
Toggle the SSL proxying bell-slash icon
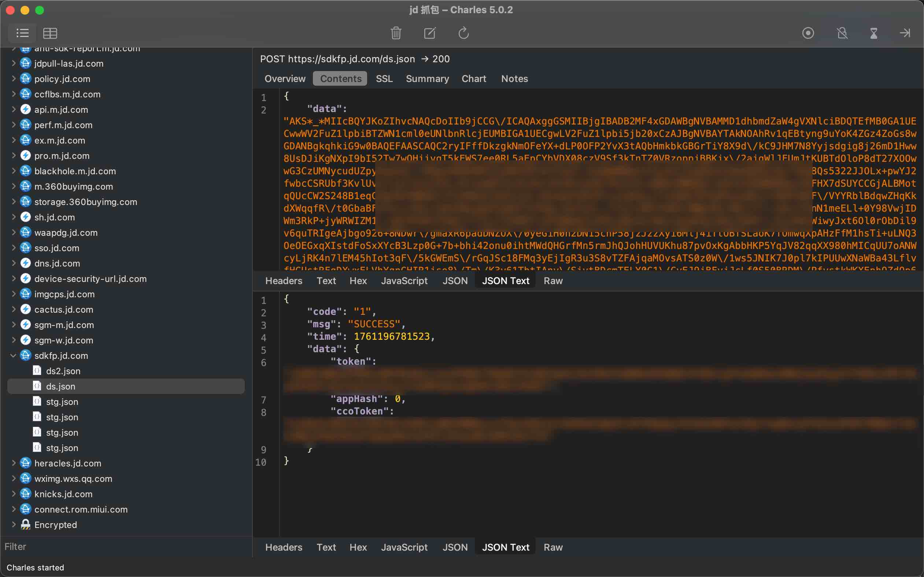842,33
